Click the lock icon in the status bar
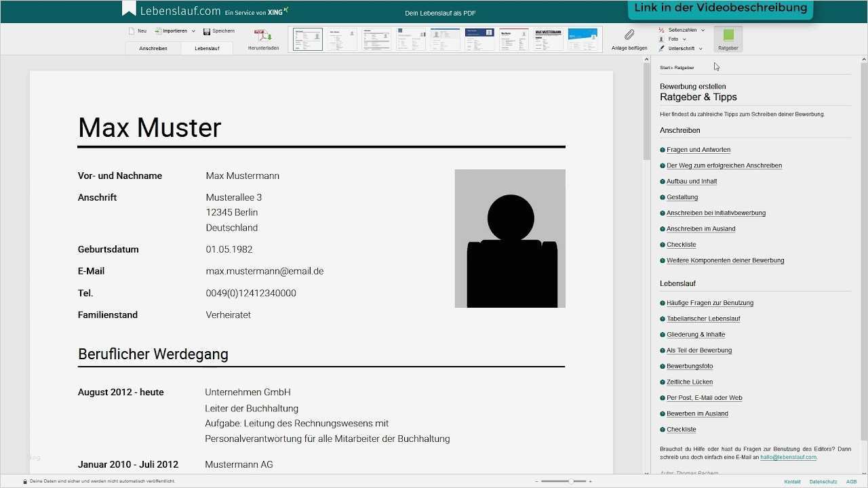This screenshot has width=868, height=488. 25,481
